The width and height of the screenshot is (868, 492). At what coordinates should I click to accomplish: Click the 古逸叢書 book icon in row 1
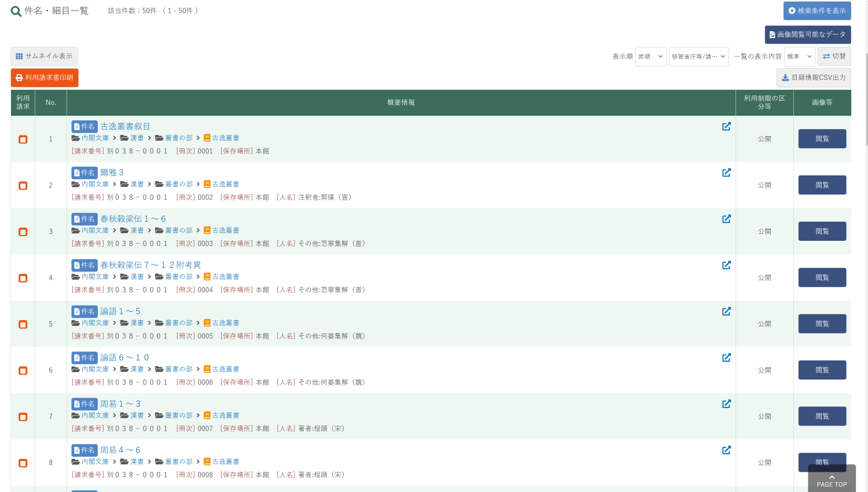point(207,138)
